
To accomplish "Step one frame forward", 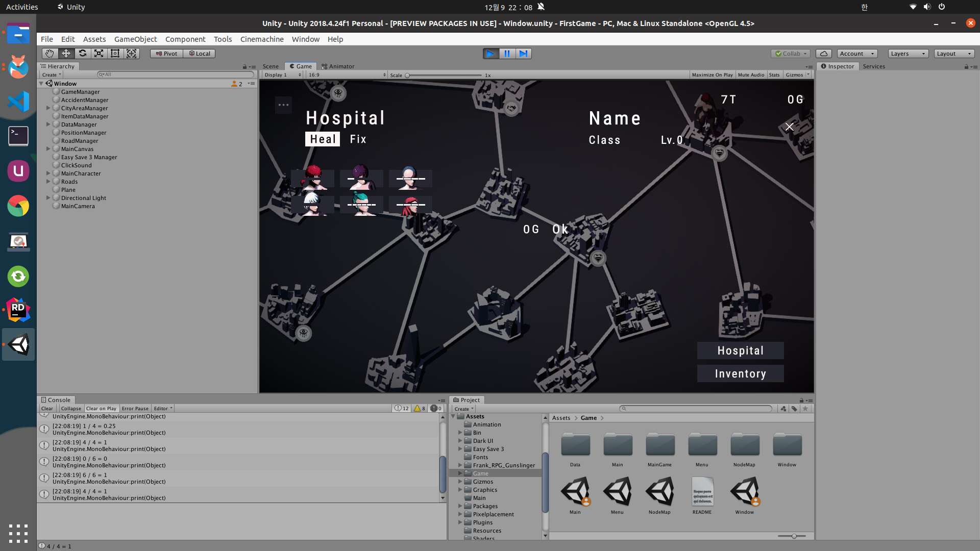I will [523, 54].
